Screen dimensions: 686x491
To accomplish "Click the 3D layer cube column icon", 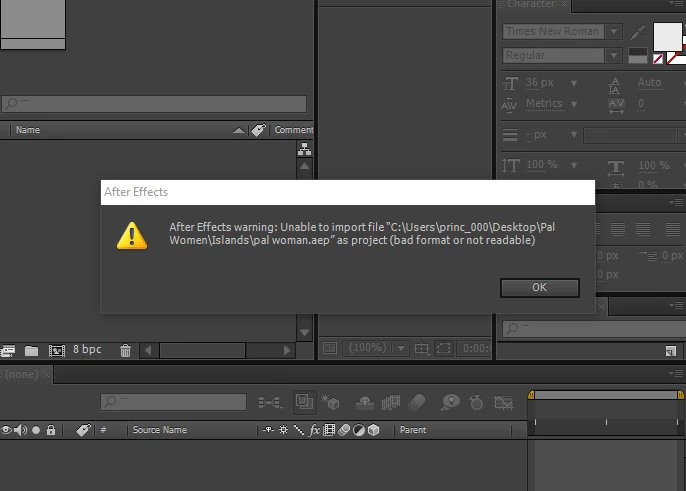I will point(373,430).
